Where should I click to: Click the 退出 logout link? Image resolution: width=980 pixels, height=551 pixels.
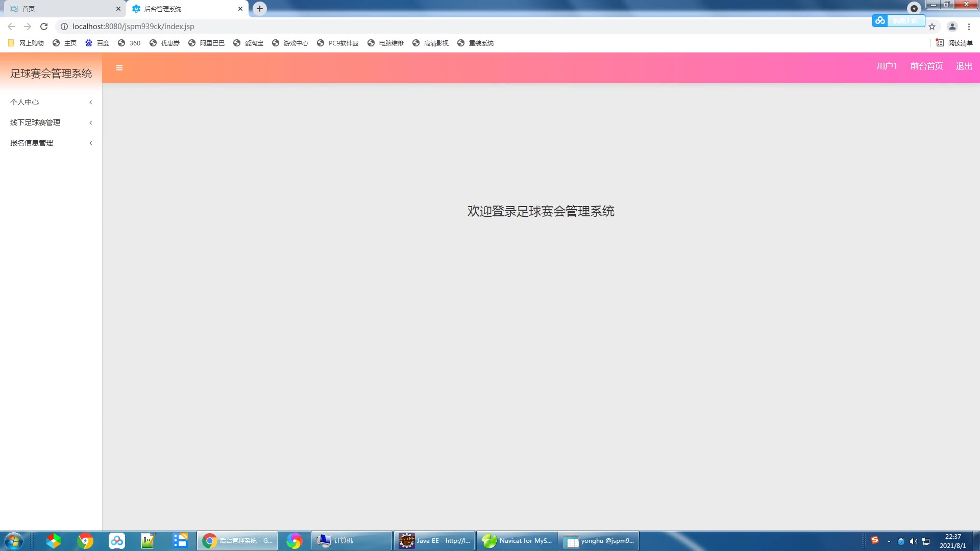pyautogui.click(x=964, y=66)
